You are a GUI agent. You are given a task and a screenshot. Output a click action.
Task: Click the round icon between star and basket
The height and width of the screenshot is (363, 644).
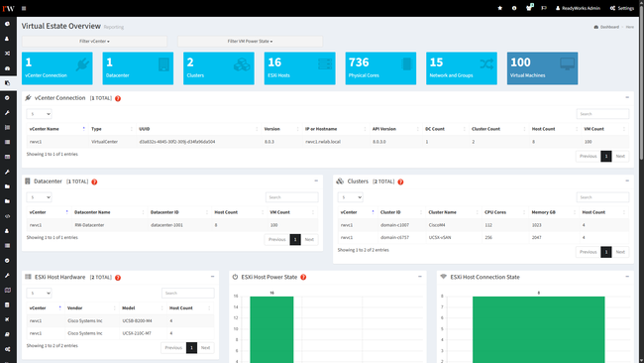point(514,8)
